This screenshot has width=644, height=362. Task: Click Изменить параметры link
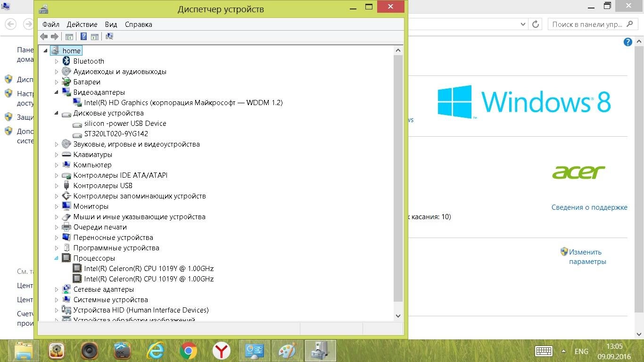587,256
